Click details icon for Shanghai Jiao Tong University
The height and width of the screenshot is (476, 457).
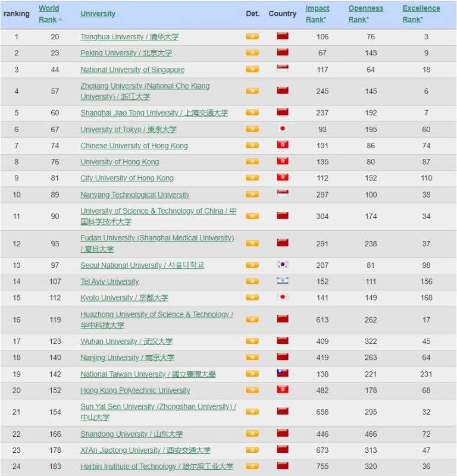[x=252, y=112]
